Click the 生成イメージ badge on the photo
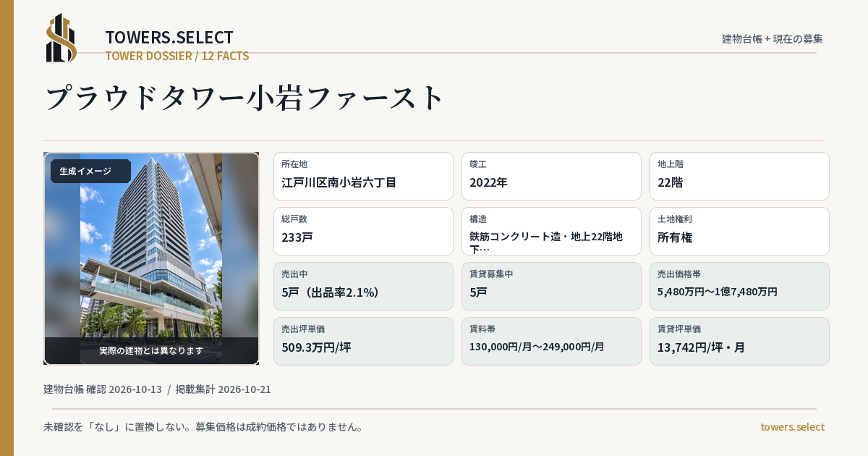This screenshot has width=868, height=456. (90, 172)
